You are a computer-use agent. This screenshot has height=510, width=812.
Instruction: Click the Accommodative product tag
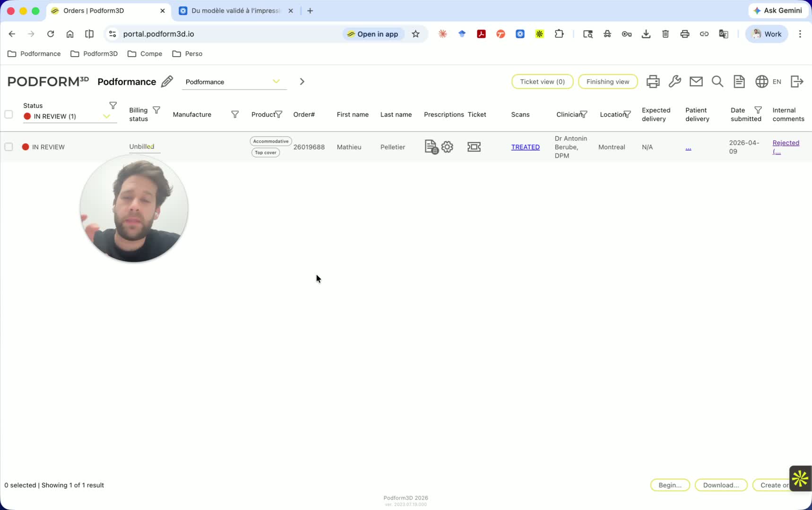pos(271,141)
